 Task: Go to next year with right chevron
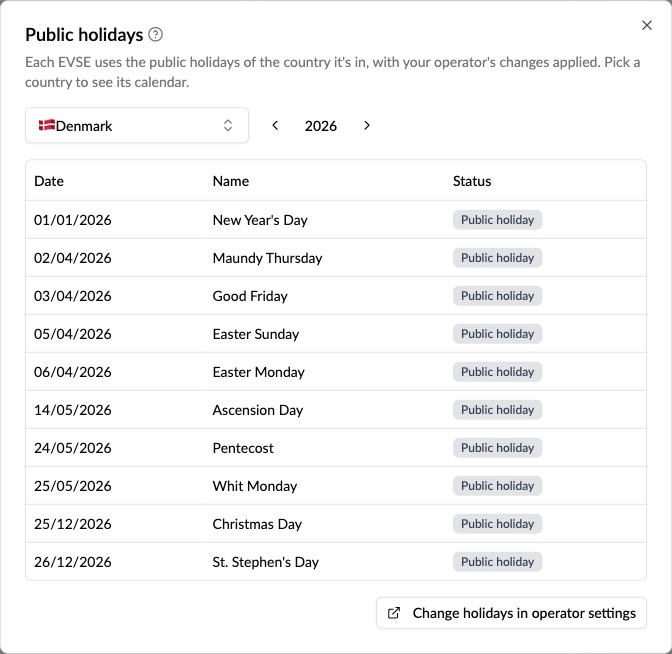coord(366,126)
